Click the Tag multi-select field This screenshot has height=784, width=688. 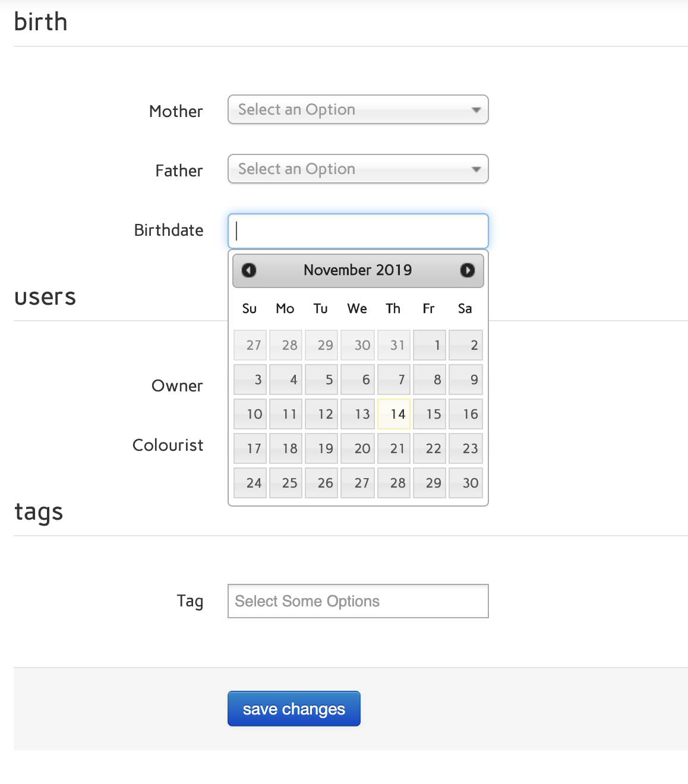coord(358,601)
